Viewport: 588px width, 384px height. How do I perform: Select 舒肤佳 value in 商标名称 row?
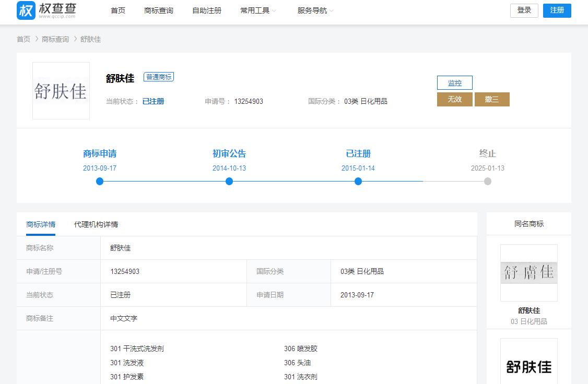(x=121, y=248)
